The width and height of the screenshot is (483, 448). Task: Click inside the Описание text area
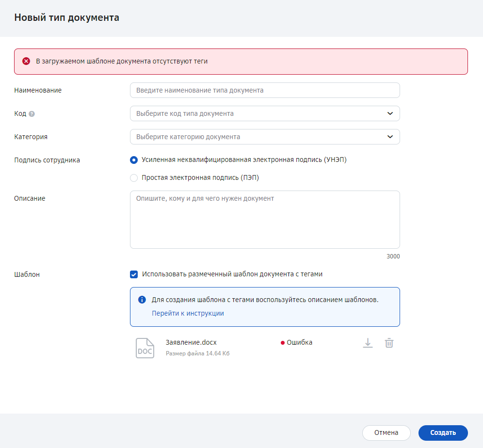click(265, 220)
